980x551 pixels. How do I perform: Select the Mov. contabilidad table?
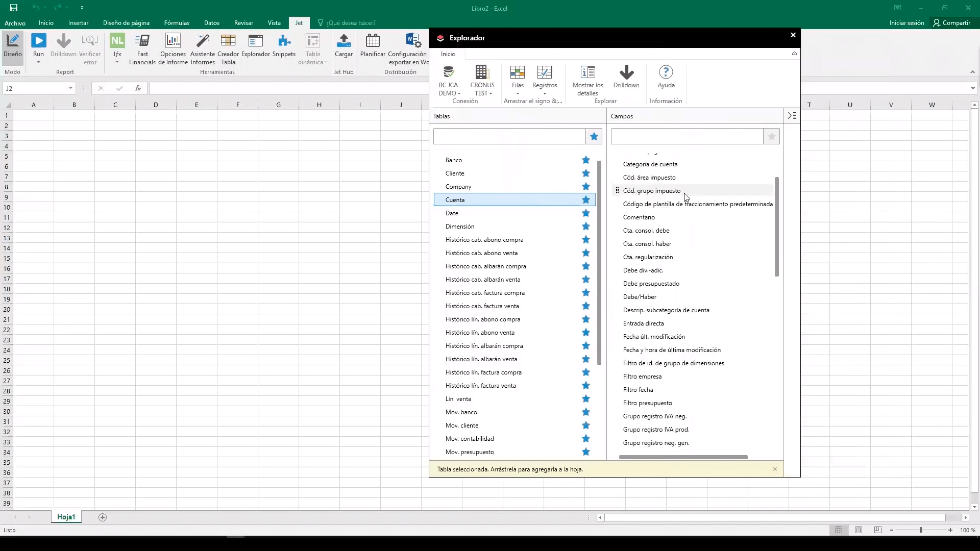pyautogui.click(x=469, y=439)
